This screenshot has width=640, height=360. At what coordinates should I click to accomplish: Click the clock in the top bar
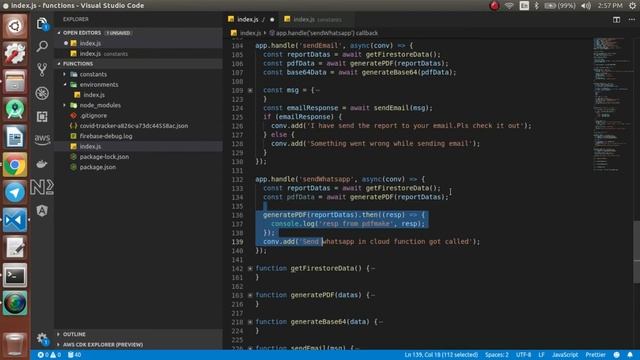tap(610, 6)
